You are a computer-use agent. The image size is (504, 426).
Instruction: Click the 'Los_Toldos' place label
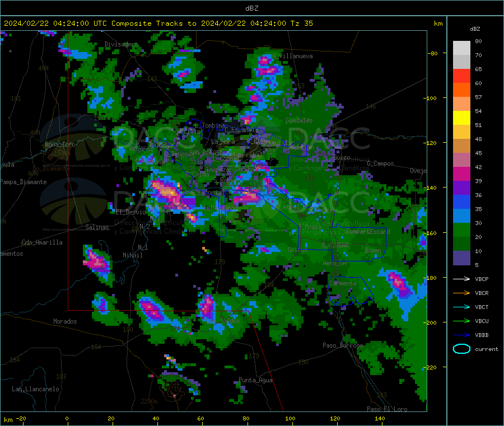223,321
